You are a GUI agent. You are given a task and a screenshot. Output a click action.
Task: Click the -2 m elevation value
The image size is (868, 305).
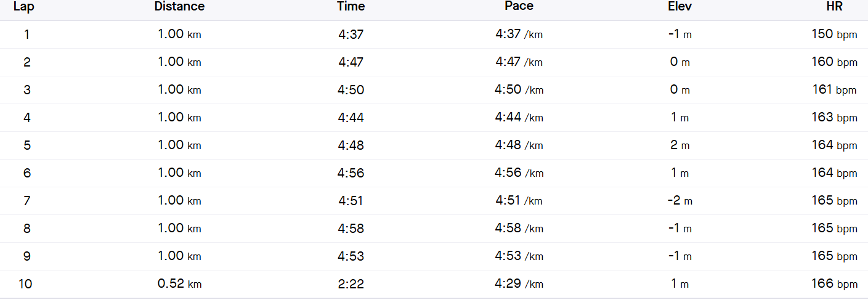679,201
